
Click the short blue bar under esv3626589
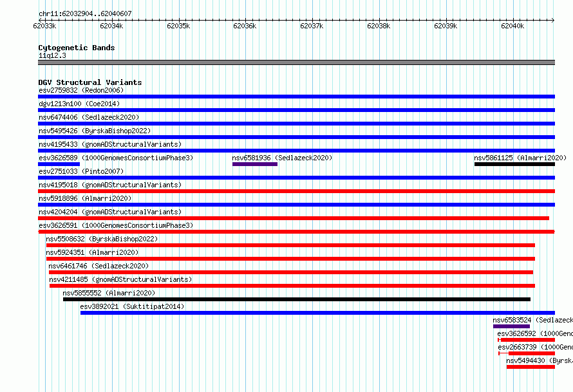tap(59, 164)
